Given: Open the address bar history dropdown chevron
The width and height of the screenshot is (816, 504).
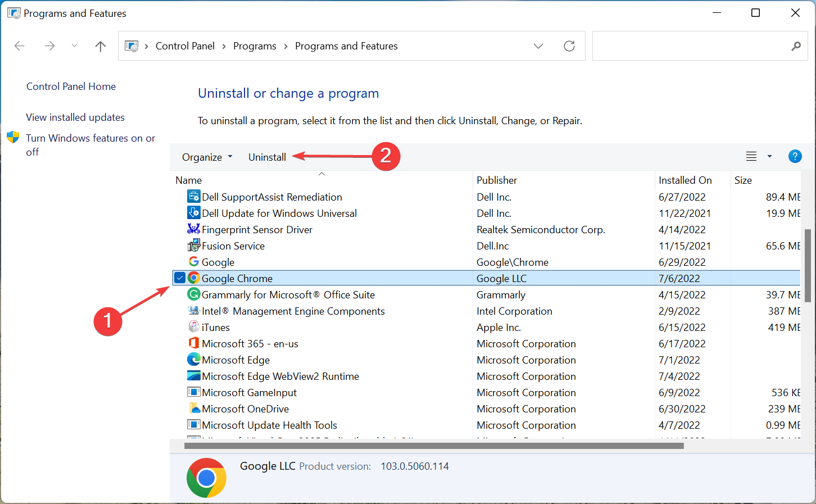Looking at the screenshot, I should (x=538, y=46).
